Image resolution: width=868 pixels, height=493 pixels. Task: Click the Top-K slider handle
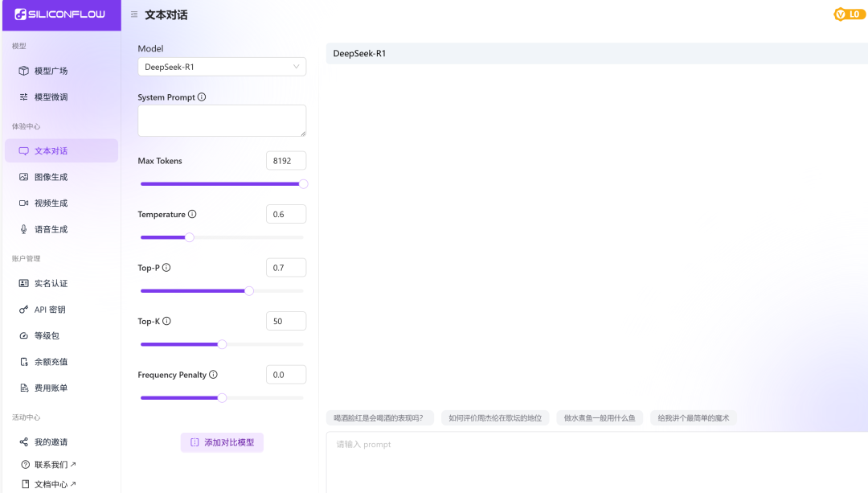coord(222,344)
